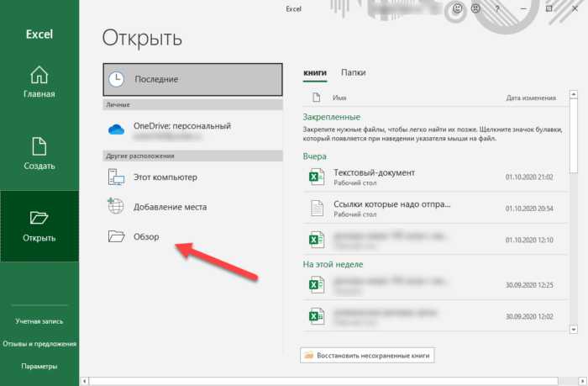This screenshot has height=386, width=588.
Task: Open the Текстовый-документ Excel file icon
Action: pyautogui.click(x=316, y=177)
